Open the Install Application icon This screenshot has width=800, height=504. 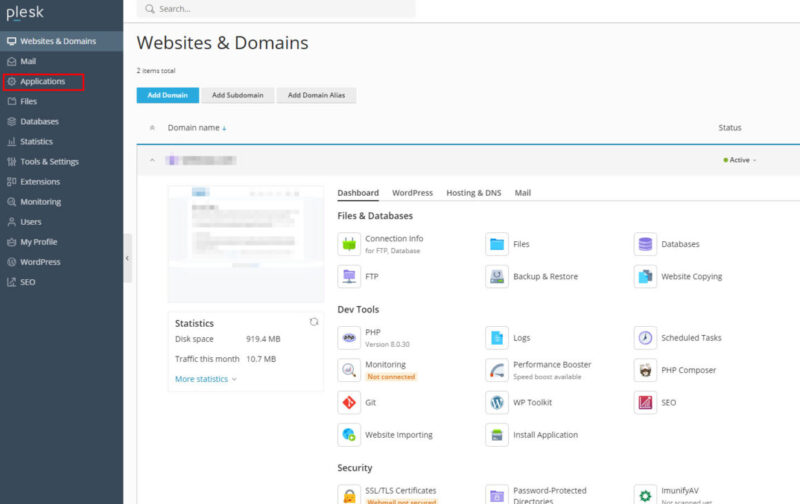click(x=497, y=435)
